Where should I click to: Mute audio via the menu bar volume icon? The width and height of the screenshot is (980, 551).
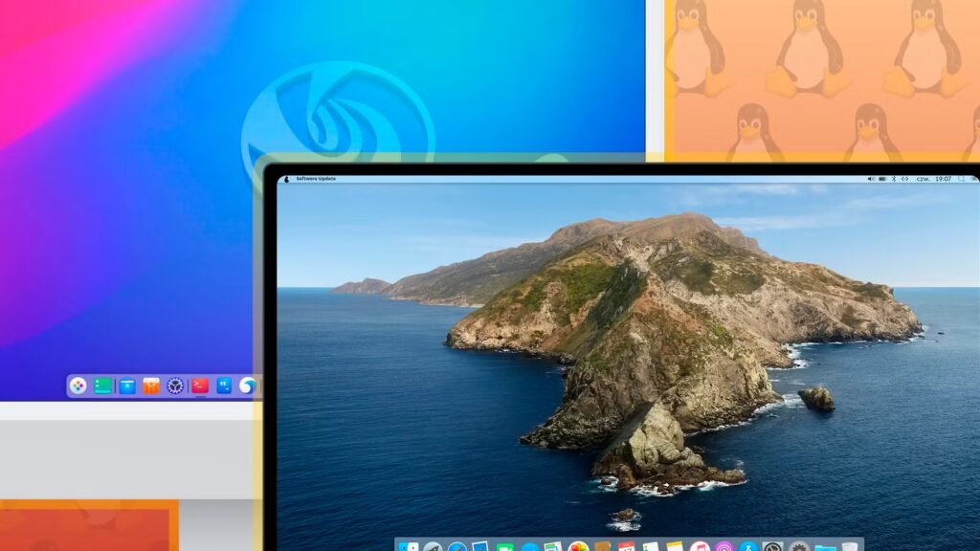tap(871, 178)
